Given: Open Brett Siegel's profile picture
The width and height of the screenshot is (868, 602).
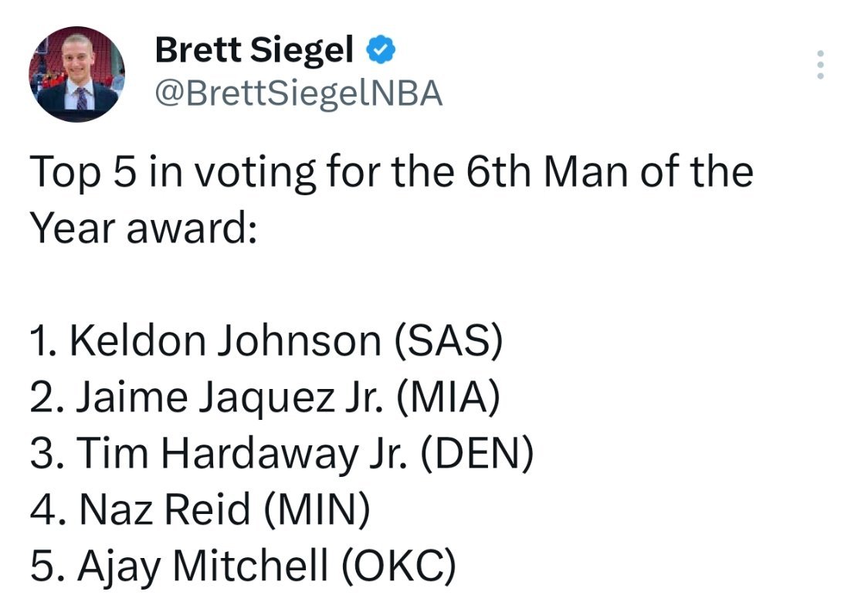Looking at the screenshot, I should tap(77, 75).
